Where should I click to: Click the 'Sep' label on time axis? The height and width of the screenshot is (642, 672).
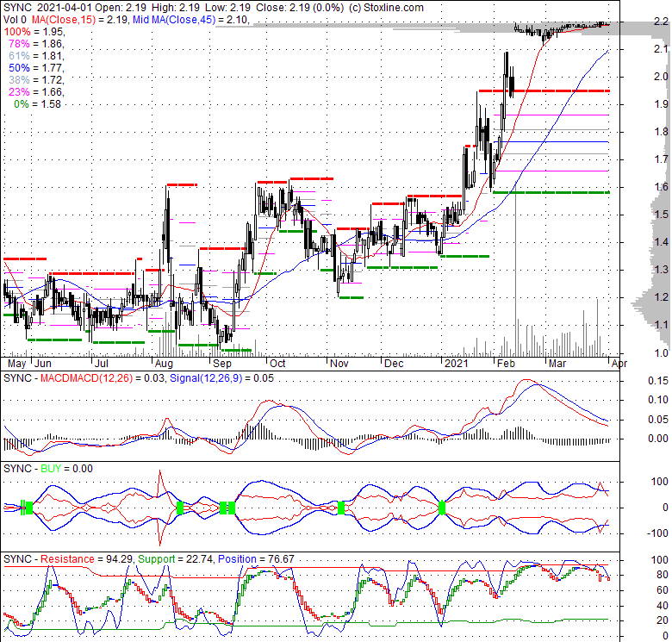[x=222, y=364]
